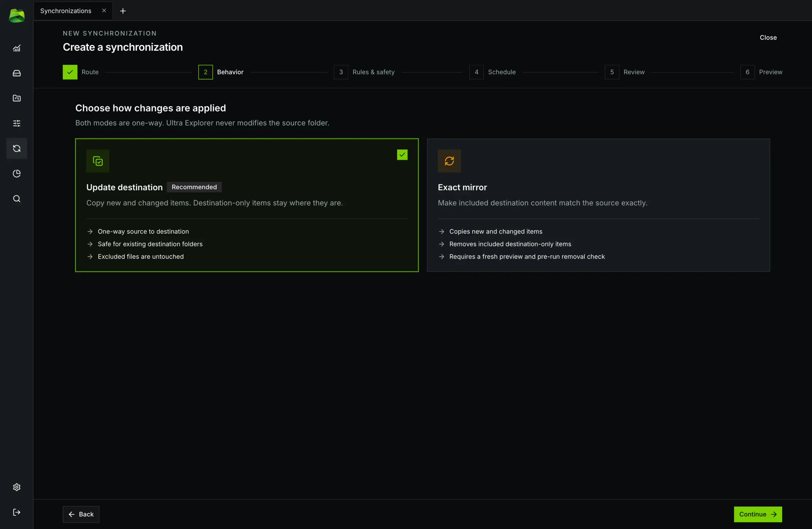Open the drives sidebar icon

click(16, 73)
